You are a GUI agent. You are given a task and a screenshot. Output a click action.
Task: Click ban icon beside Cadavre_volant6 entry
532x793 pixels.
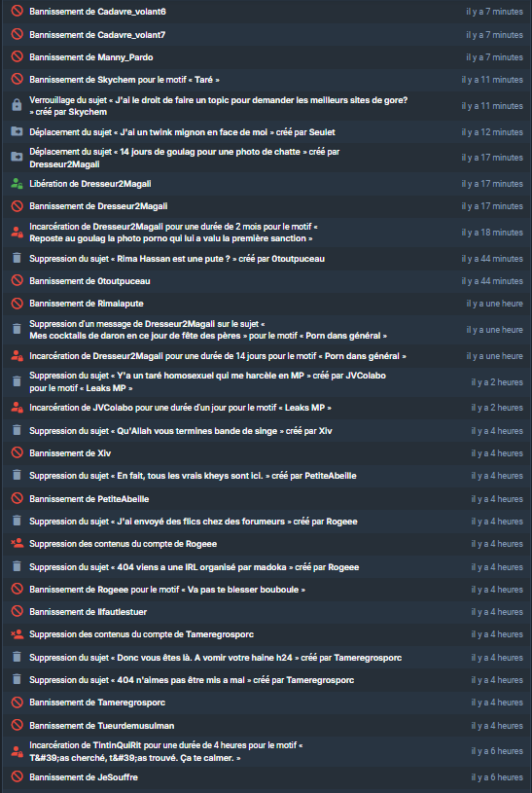18,11
